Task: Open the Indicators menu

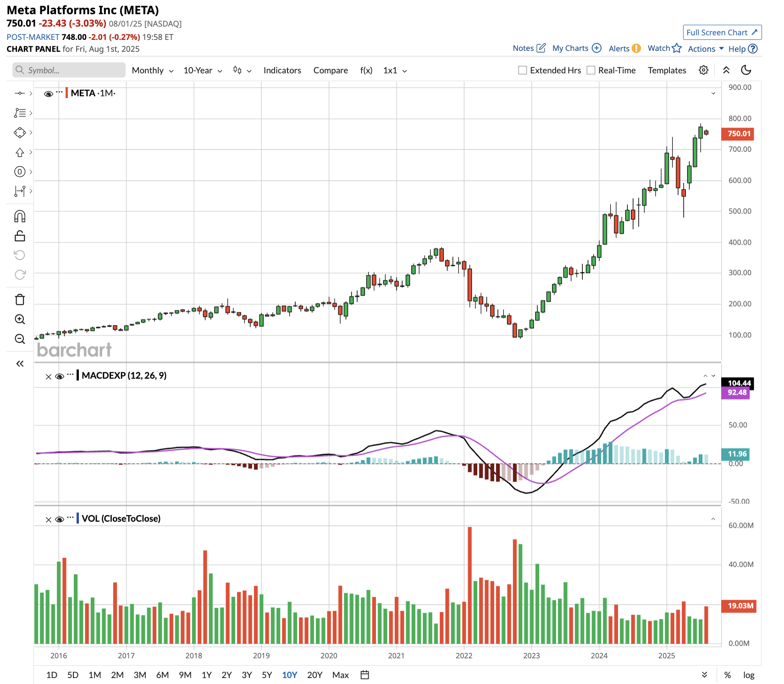Action: (x=282, y=70)
